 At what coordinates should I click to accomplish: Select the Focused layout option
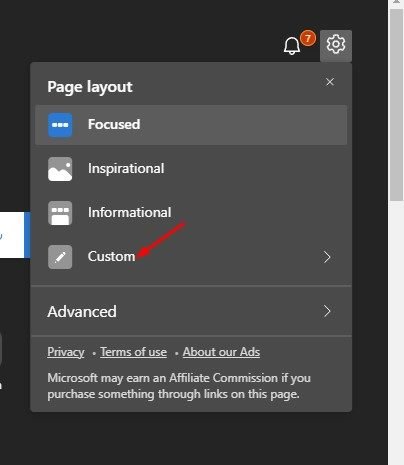[x=191, y=125]
